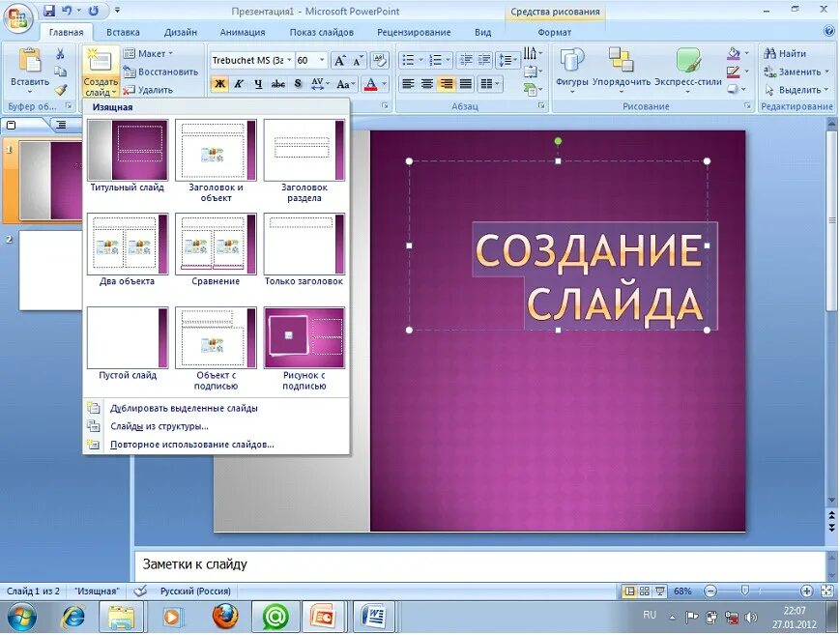The height and width of the screenshot is (635, 840).
Task: Click the zoom slider handle
Action: click(744, 591)
